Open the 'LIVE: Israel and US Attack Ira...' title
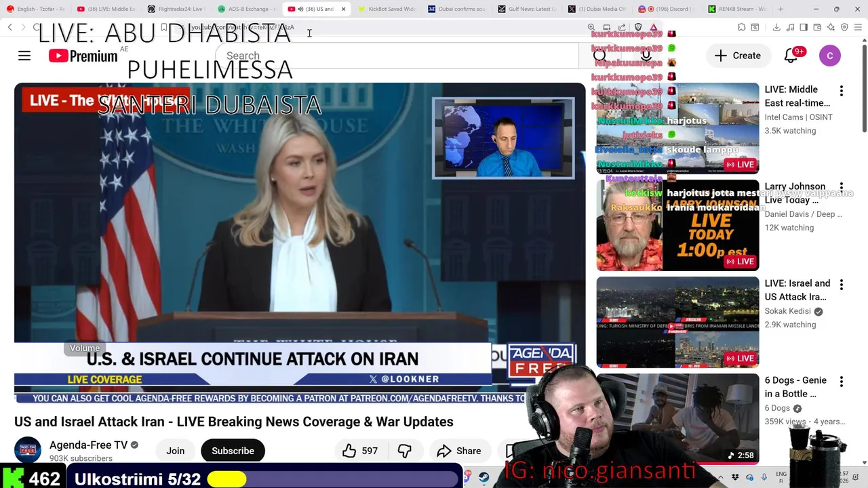868x488 pixels. tap(797, 290)
